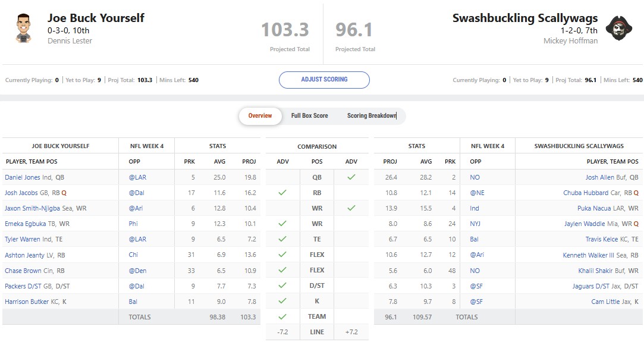
Task: Click the @LAR opponent link for Daniel Jones
Action: (x=135, y=177)
